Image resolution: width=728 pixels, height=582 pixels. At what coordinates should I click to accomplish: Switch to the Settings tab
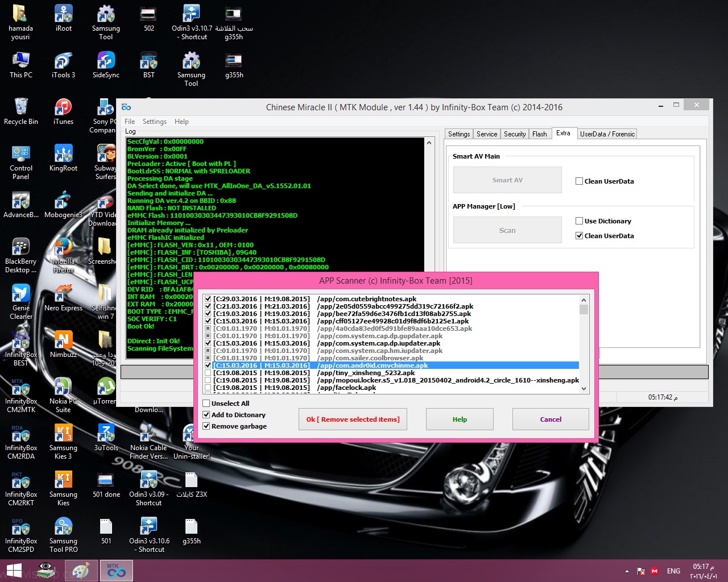point(459,134)
